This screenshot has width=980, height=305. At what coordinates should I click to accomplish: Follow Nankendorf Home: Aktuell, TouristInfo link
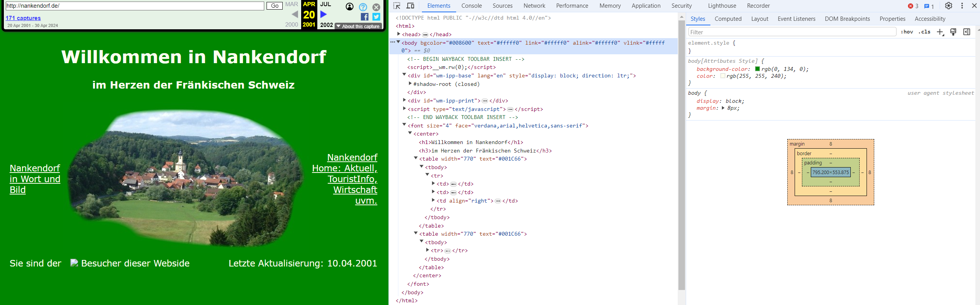(x=345, y=179)
